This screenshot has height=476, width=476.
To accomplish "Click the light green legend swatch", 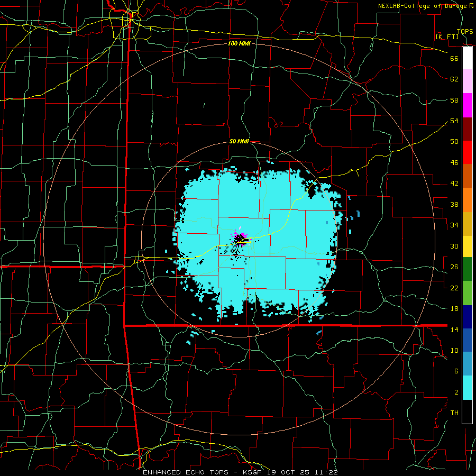I will [467, 293].
